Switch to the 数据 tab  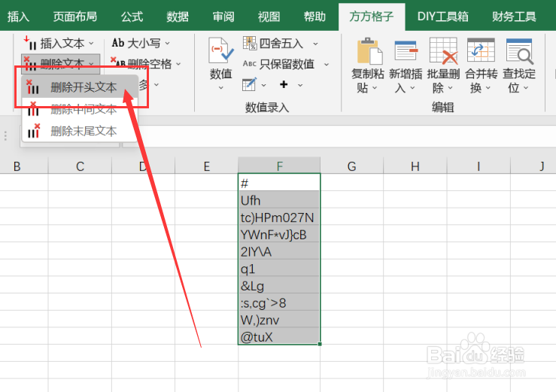point(178,17)
